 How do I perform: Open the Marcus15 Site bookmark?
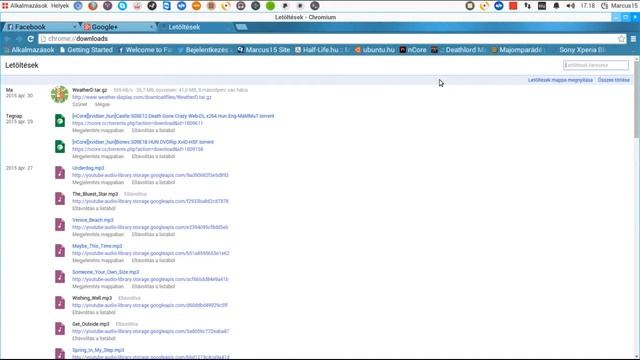coord(264,50)
